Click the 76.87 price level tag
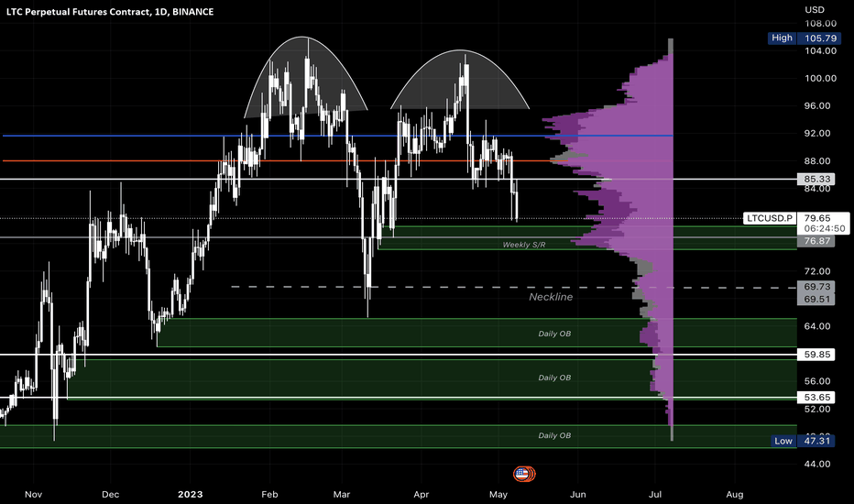 (x=816, y=241)
